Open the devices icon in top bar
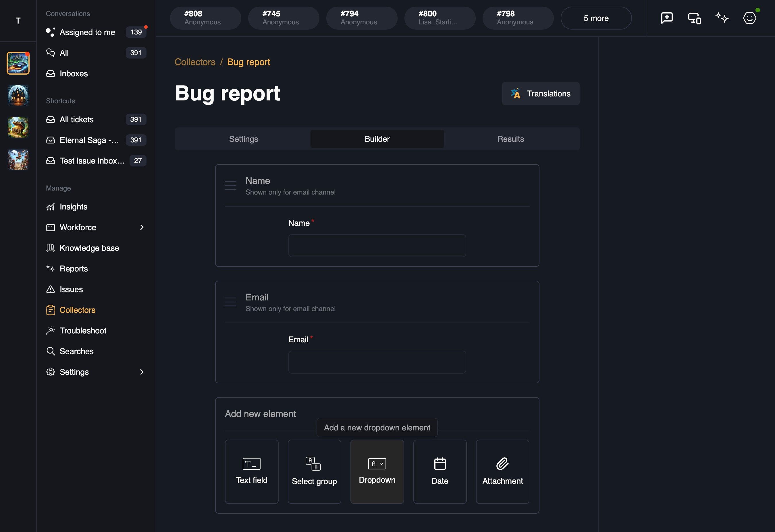Image resolution: width=775 pixels, height=532 pixels. coord(694,18)
